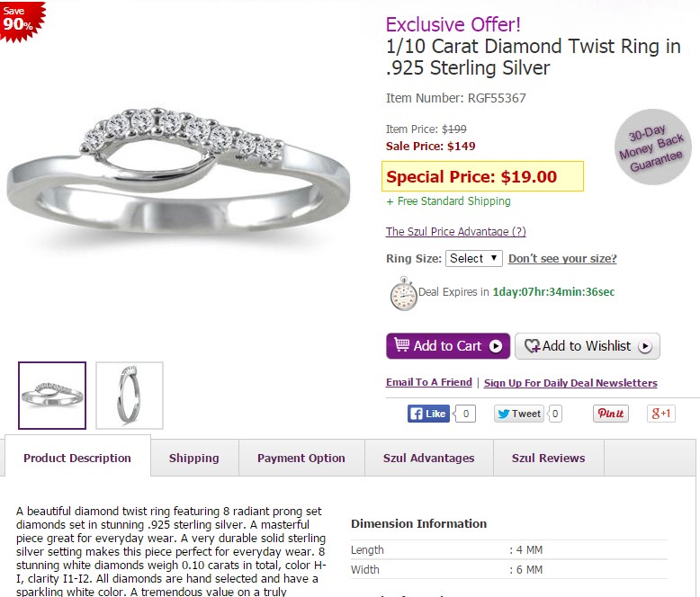This screenshot has width=700, height=597.
Task: Add the ring to cart
Action: pos(448,346)
